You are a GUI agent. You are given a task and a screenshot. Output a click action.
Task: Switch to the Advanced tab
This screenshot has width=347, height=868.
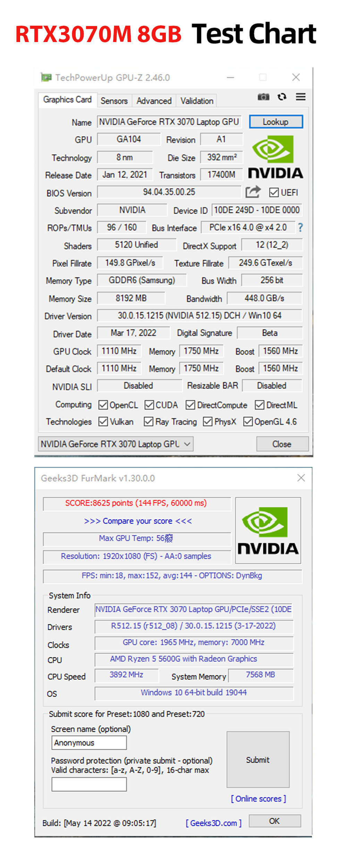(x=154, y=101)
